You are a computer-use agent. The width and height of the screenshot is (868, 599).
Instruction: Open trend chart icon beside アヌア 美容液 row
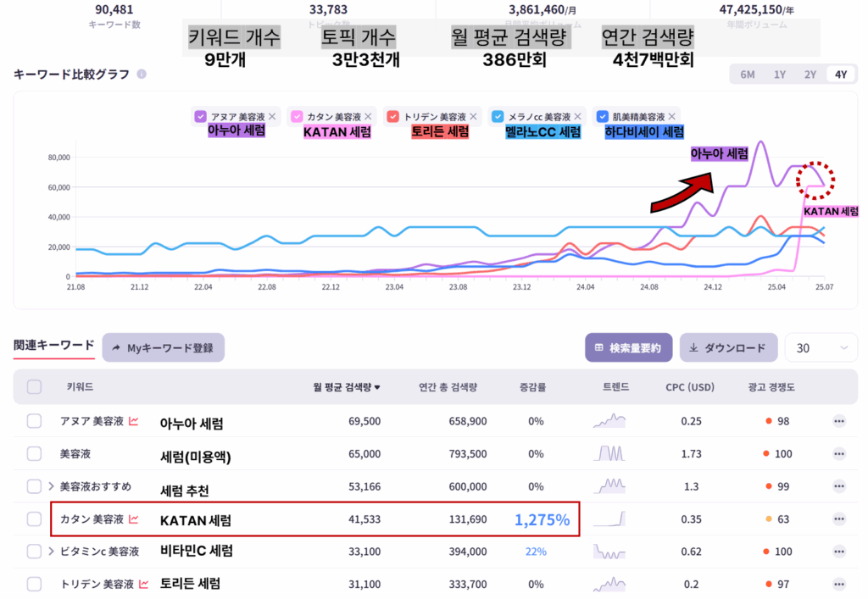pos(133,421)
